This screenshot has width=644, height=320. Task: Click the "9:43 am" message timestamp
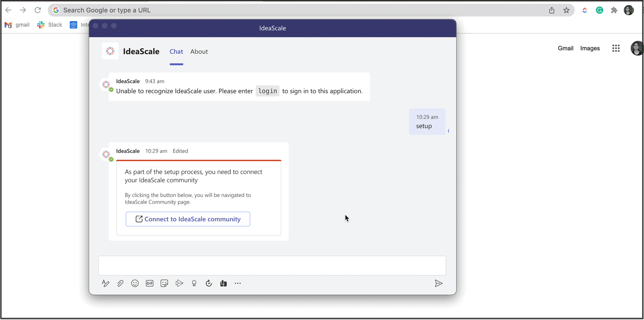pyautogui.click(x=155, y=81)
